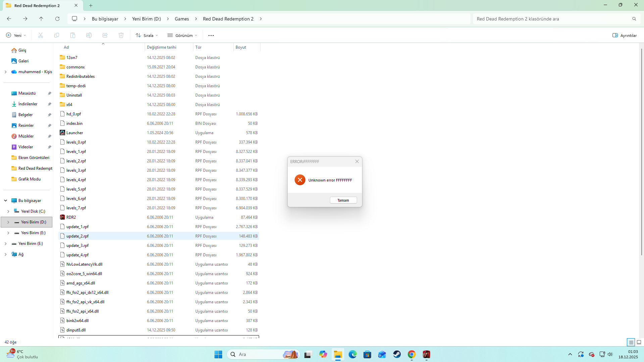Open the See more (three dots) menu
This screenshot has height=362, width=644.
tap(211, 35)
